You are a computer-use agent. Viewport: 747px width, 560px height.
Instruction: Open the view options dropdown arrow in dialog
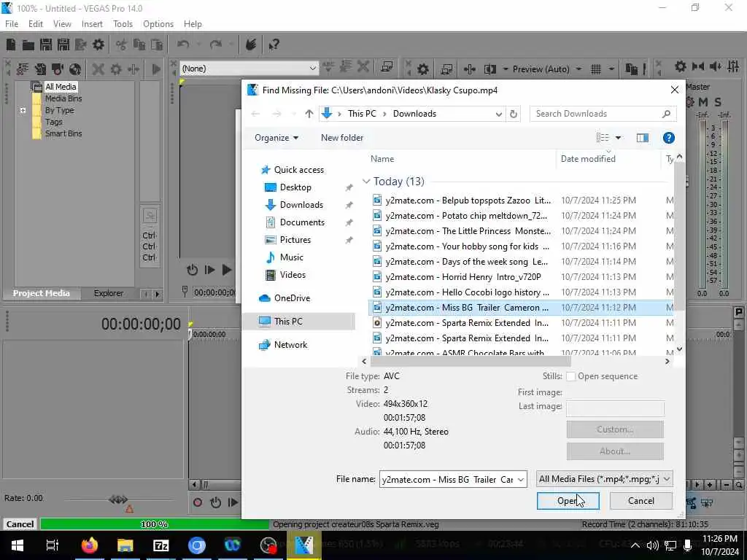618,138
